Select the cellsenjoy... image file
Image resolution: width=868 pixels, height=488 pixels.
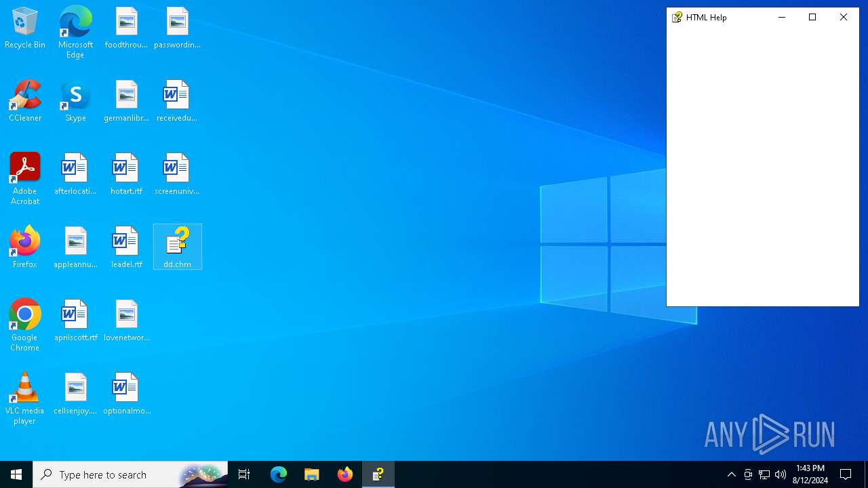pyautogui.click(x=75, y=394)
